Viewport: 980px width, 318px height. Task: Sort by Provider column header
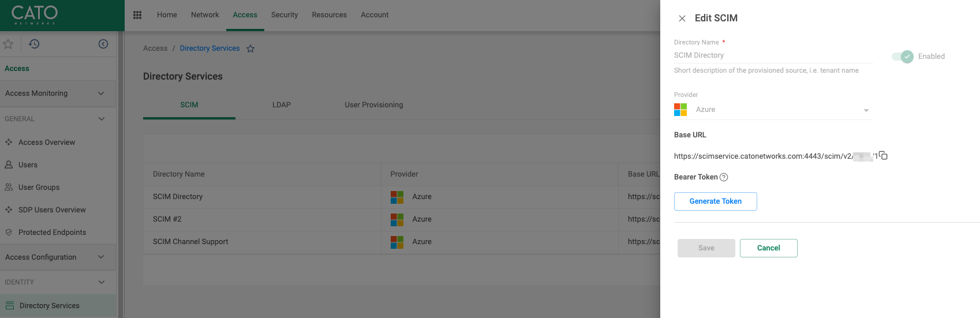(x=404, y=174)
